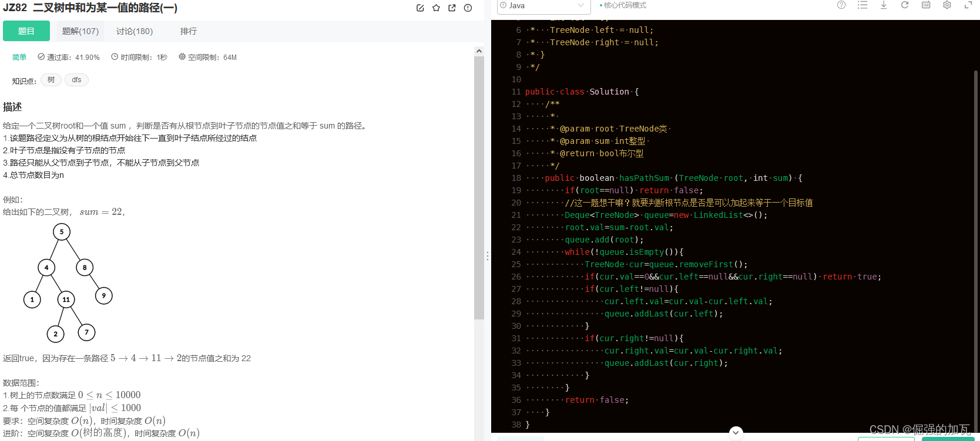Screen dimensions: 980x441
Task: Open the share link icon
Action: click(x=452, y=8)
